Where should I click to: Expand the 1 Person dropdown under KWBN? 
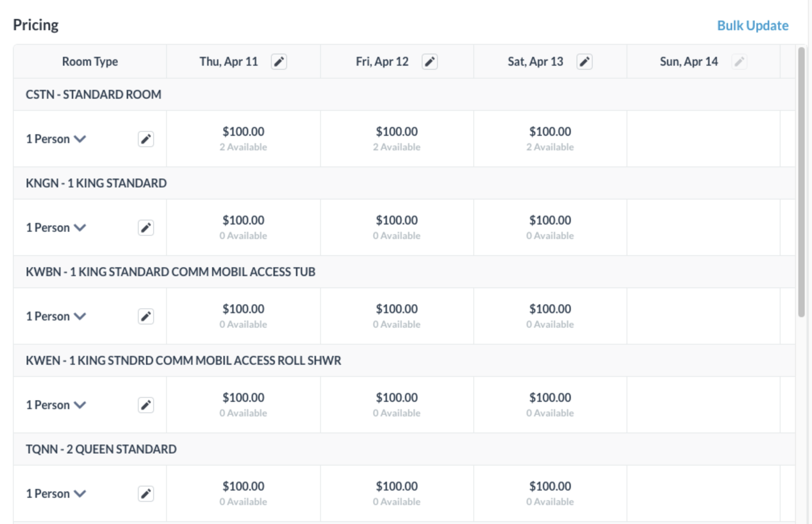tap(56, 316)
